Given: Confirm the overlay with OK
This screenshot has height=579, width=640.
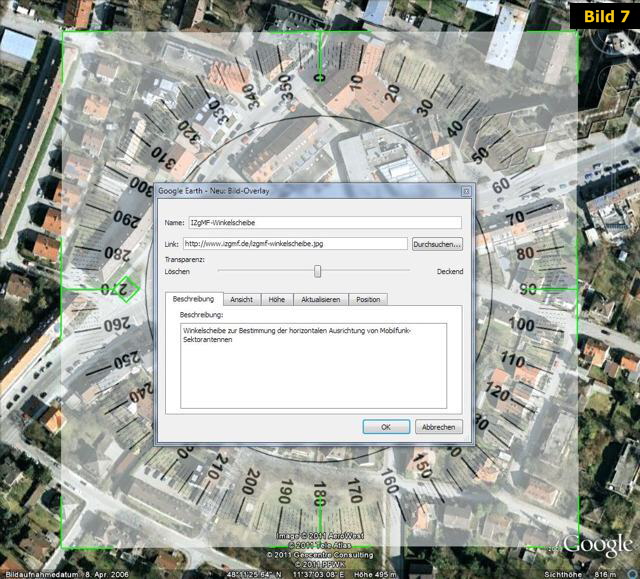Looking at the screenshot, I should (x=386, y=427).
